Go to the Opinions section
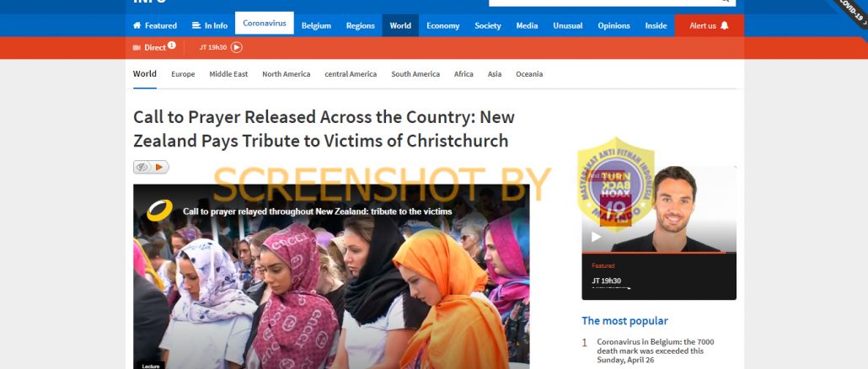868x369 pixels. pyautogui.click(x=613, y=25)
